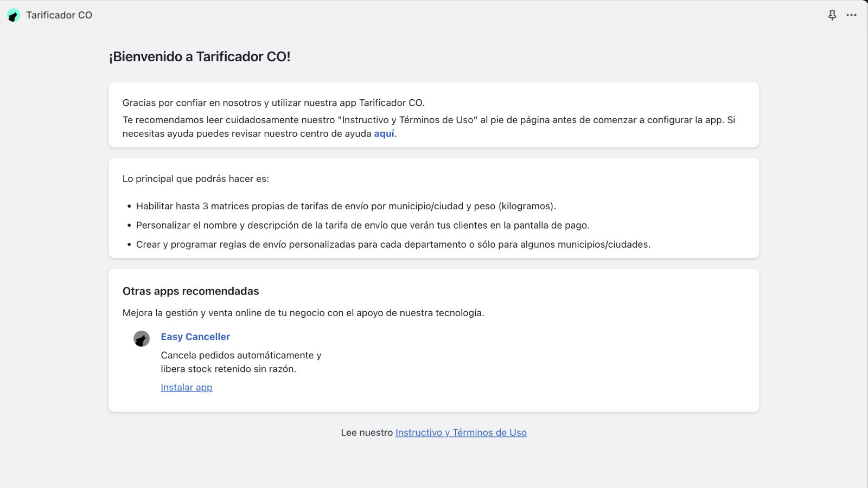Click the 'Otras apps recomendadas' heading
The height and width of the screenshot is (488, 868).
point(191,291)
